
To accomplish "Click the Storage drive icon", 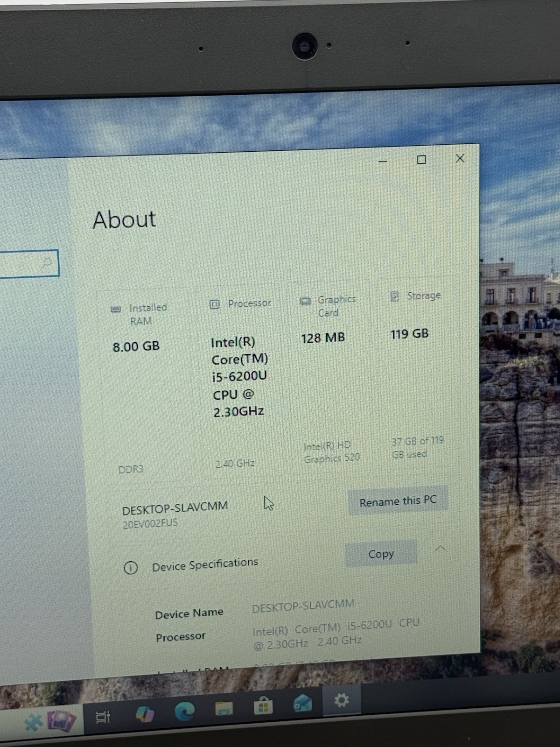I will pyautogui.click(x=395, y=296).
